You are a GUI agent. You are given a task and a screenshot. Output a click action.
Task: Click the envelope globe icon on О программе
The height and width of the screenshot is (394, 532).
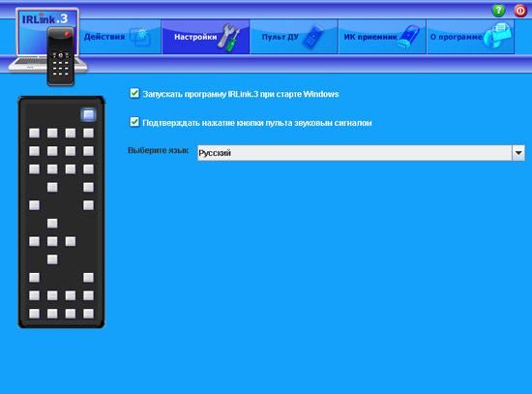(498, 37)
